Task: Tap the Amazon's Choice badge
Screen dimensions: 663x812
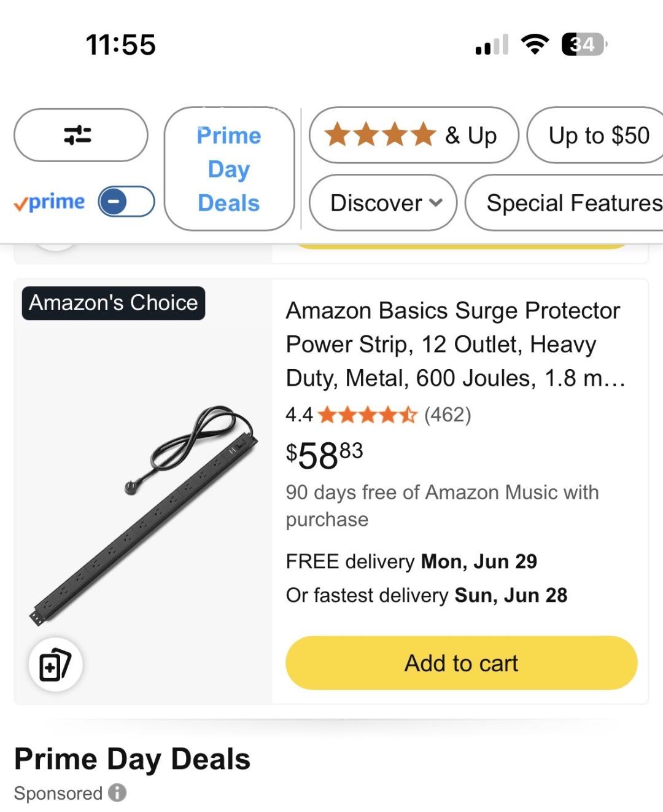Action: tap(114, 303)
